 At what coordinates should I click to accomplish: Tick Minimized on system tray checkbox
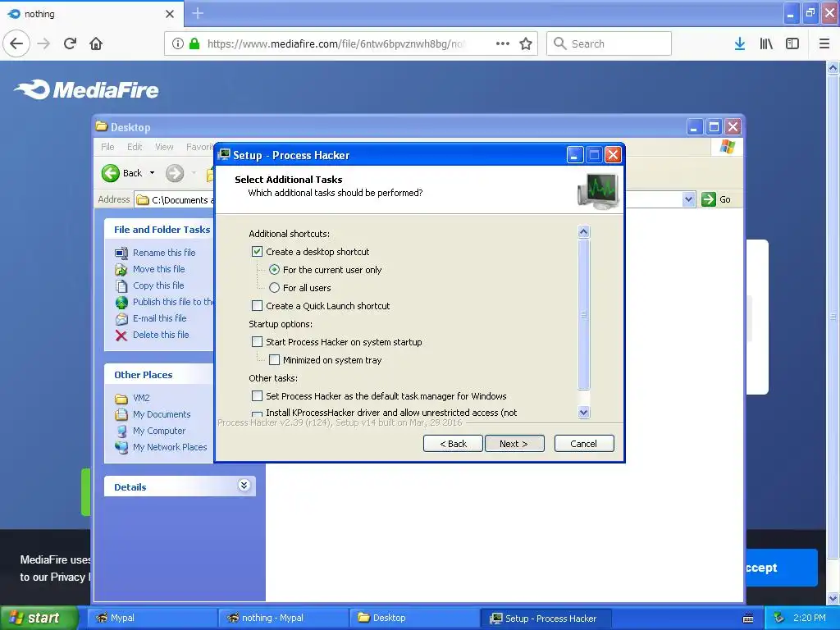click(274, 359)
